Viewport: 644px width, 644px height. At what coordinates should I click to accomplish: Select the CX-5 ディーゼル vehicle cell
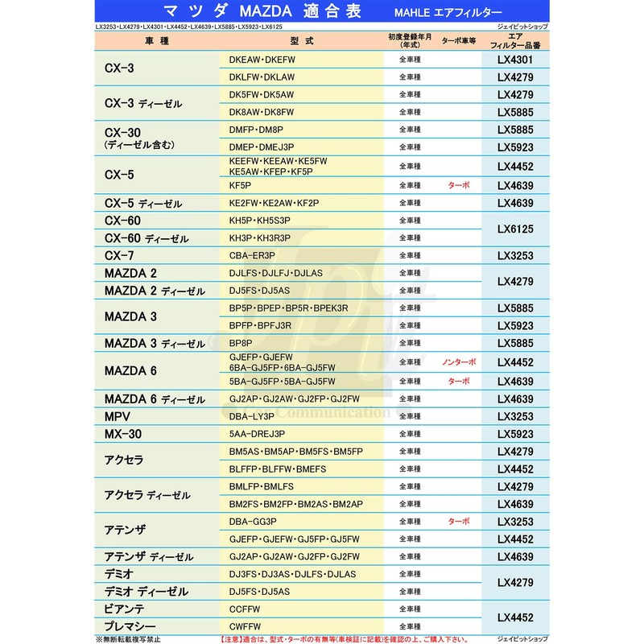pyautogui.click(x=157, y=203)
